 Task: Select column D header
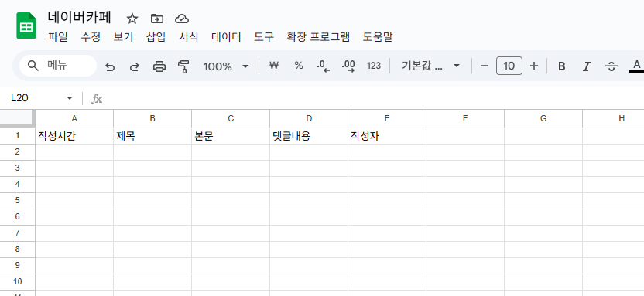click(x=309, y=118)
